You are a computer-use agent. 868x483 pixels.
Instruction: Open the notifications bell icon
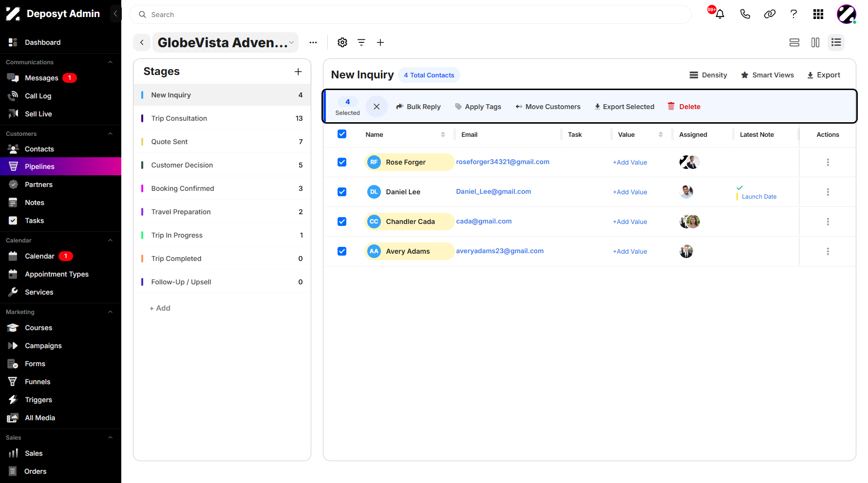coord(719,14)
